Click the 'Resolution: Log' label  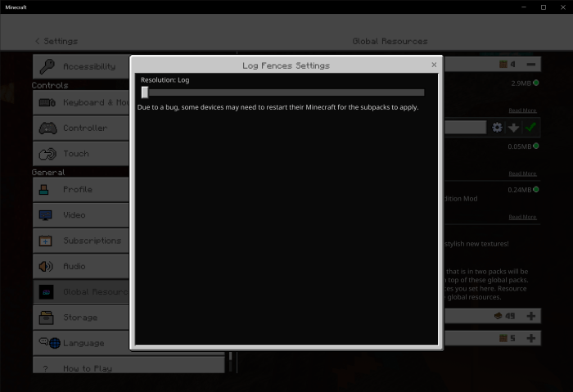click(165, 80)
